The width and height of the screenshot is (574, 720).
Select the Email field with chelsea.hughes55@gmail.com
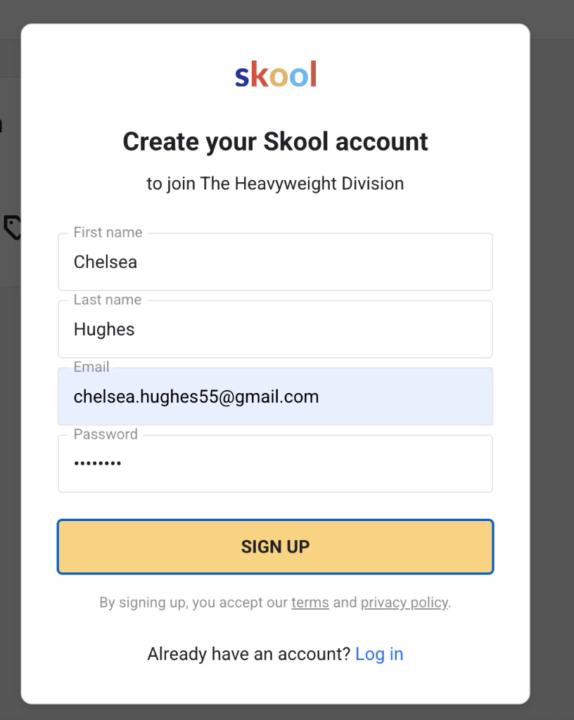276,396
